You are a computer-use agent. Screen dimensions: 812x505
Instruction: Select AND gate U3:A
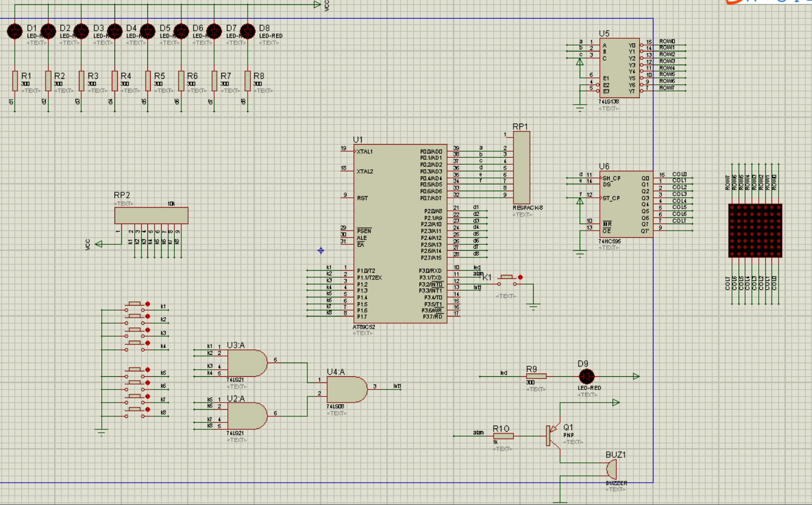pyautogui.click(x=247, y=363)
